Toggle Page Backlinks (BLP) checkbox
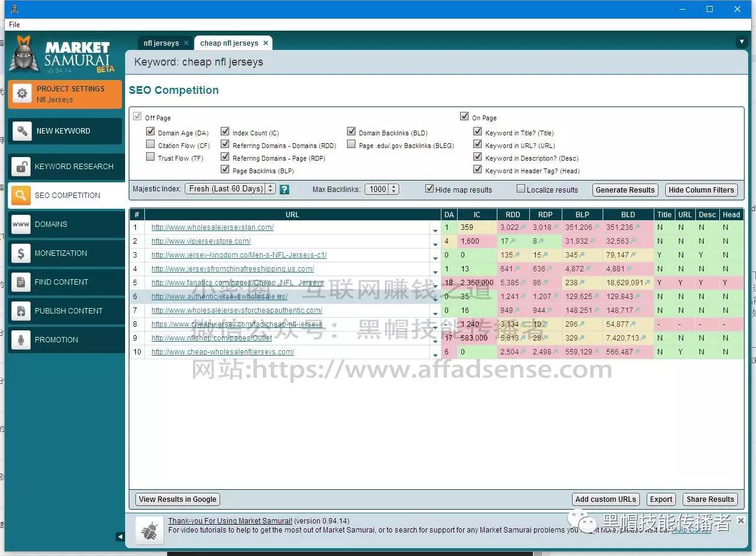The width and height of the screenshot is (756, 556). click(x=225, y=169)
